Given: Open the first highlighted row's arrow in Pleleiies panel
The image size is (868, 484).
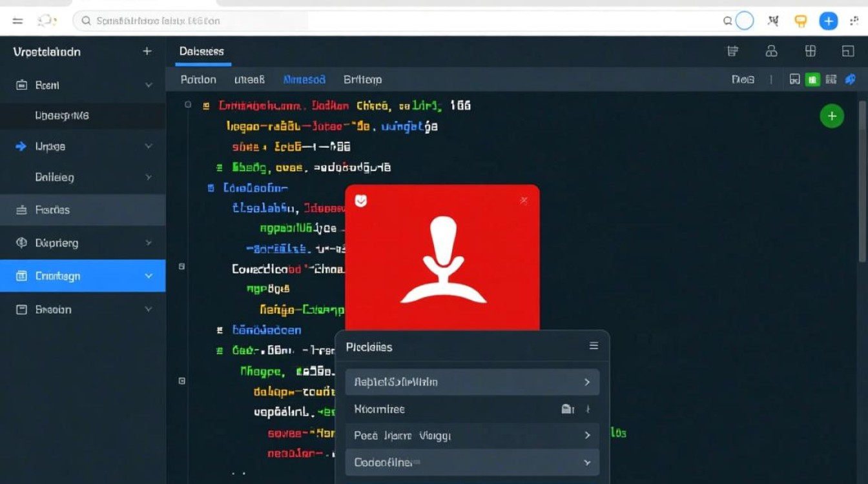Looking at the screenshot, I should point(587,382).
